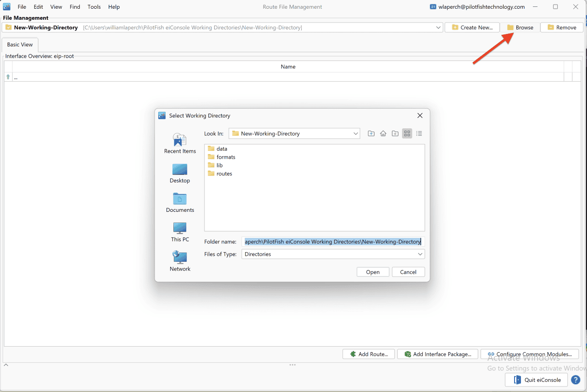Open Desktop location in dialog

(x=180, y=173)
